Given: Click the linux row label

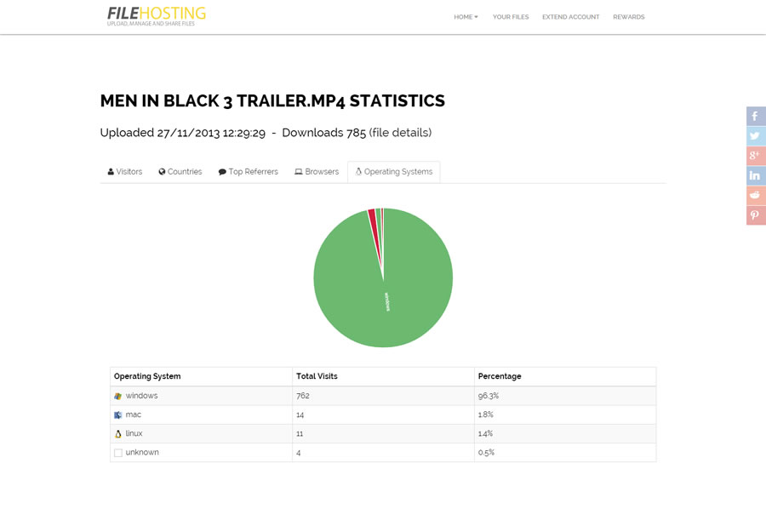Looking at the screenshot, I should tap(134, 433).
